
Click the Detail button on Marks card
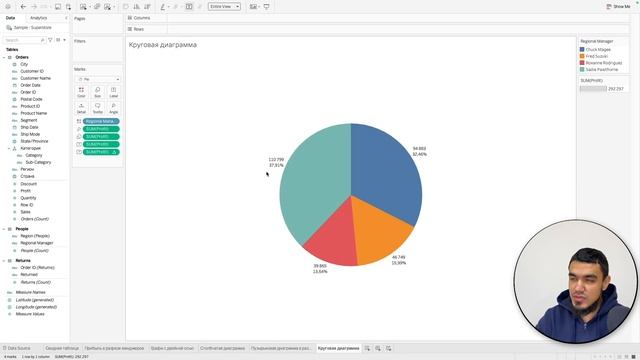click(81, 108)
